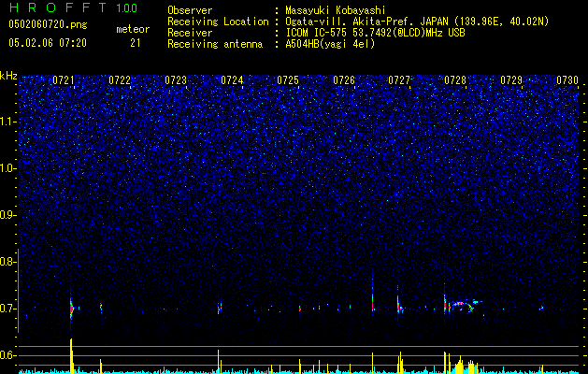Click the 0.8 kHz axis label
The height and width of the screenshot is (374, 588).
7,262
